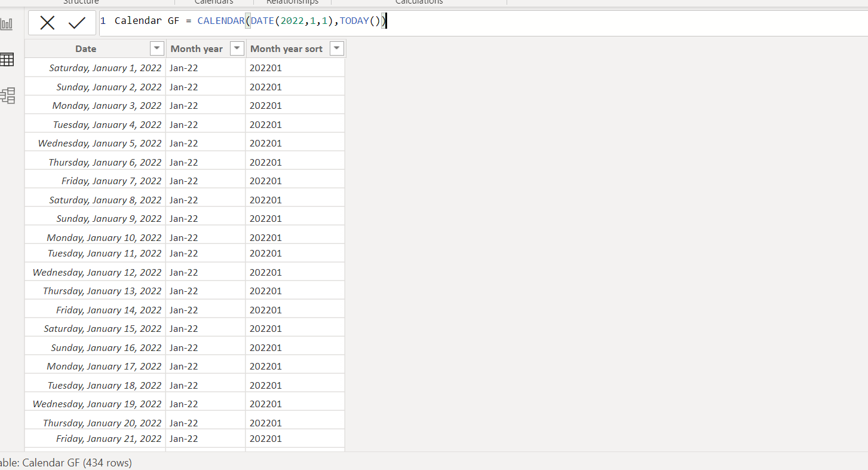Cancel the formula with the X icon
The image size is (868, 470).
tap(47, 23)
